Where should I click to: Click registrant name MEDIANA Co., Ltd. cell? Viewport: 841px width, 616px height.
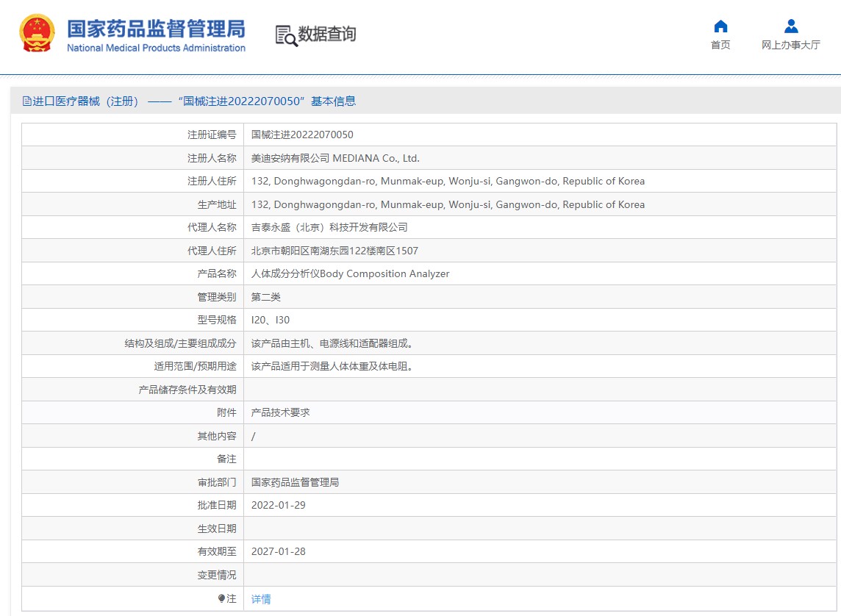click(x=335, y=158)
